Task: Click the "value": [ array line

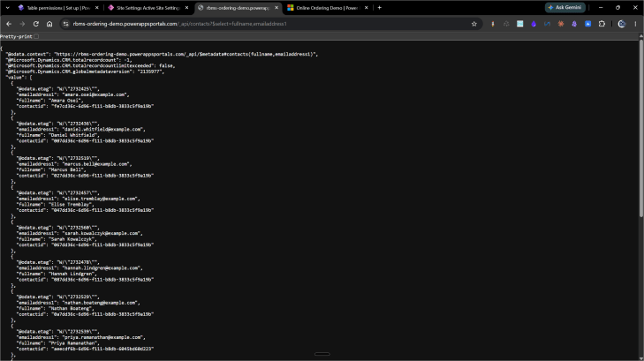Action: (x=19, y=77)
